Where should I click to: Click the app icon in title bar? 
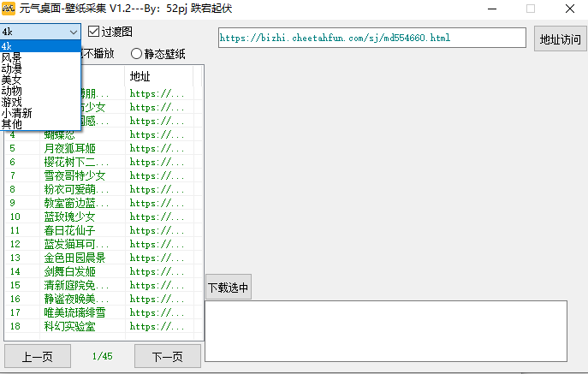click(x=9, y=9)
